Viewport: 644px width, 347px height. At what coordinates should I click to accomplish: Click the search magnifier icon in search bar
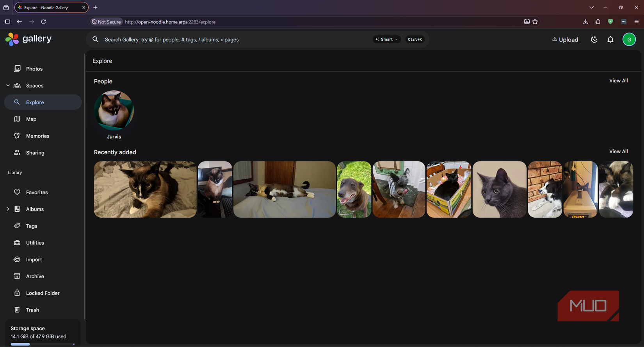(x=95, y=39)
